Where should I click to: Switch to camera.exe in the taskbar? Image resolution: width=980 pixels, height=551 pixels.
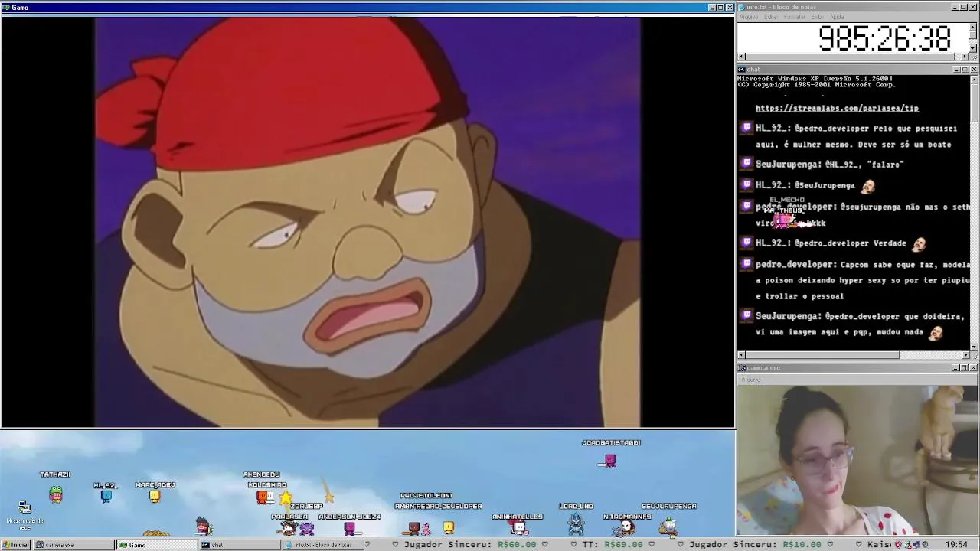[73, 545]
